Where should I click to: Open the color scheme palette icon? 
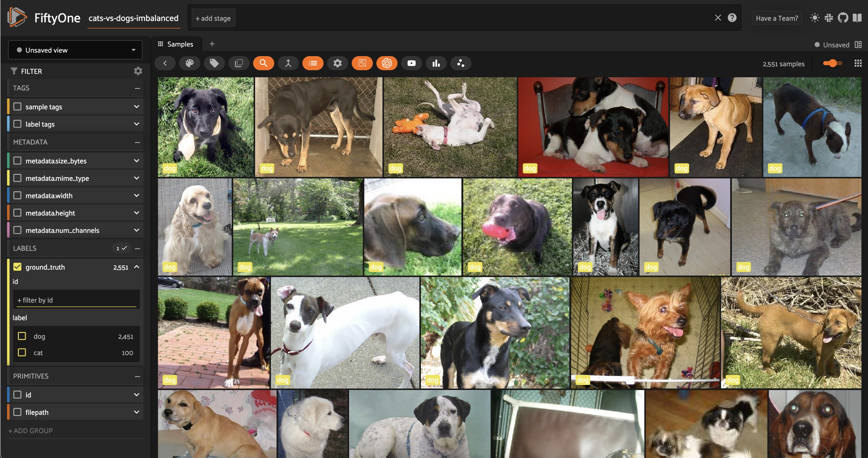[x=190, y=63]
